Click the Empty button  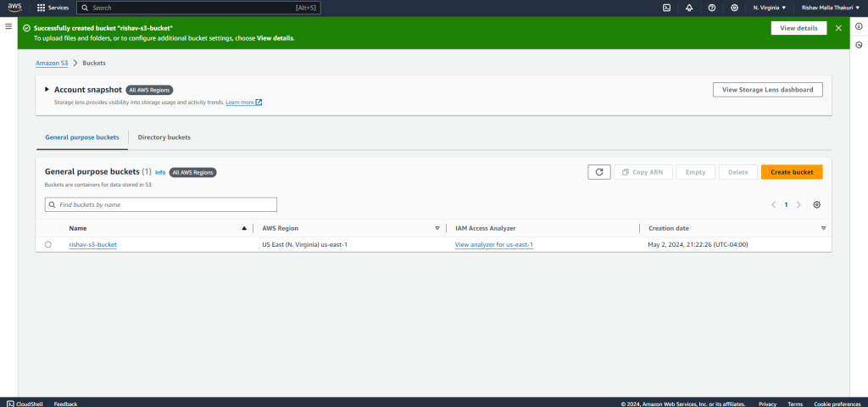coord(695,172)
